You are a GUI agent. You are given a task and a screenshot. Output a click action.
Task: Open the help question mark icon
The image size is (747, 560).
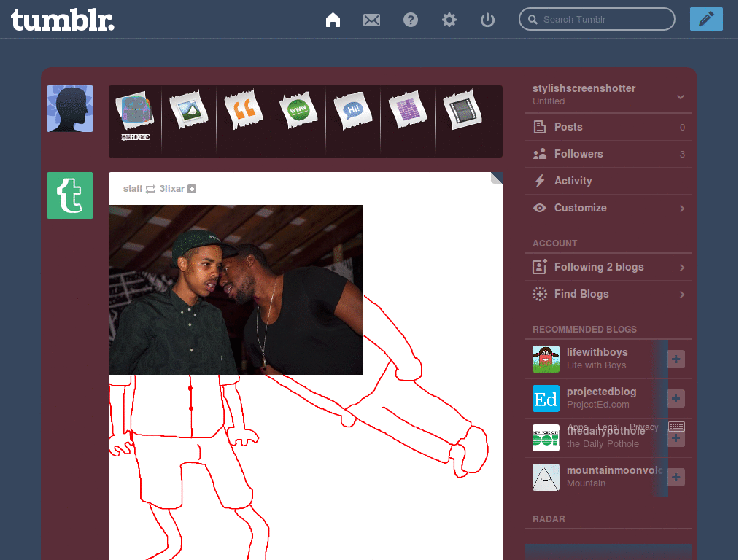click(411, 20)
